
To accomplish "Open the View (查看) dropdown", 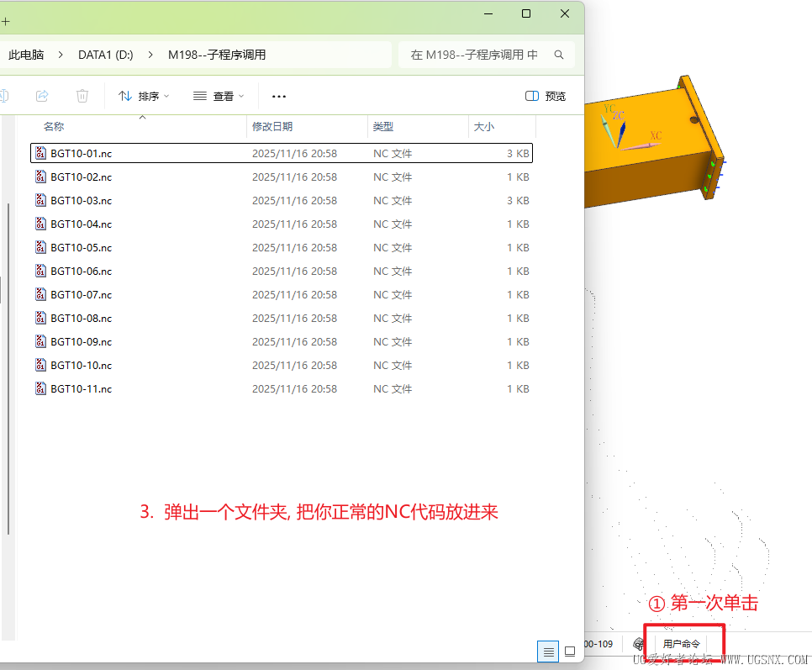I will coord(218,97).
